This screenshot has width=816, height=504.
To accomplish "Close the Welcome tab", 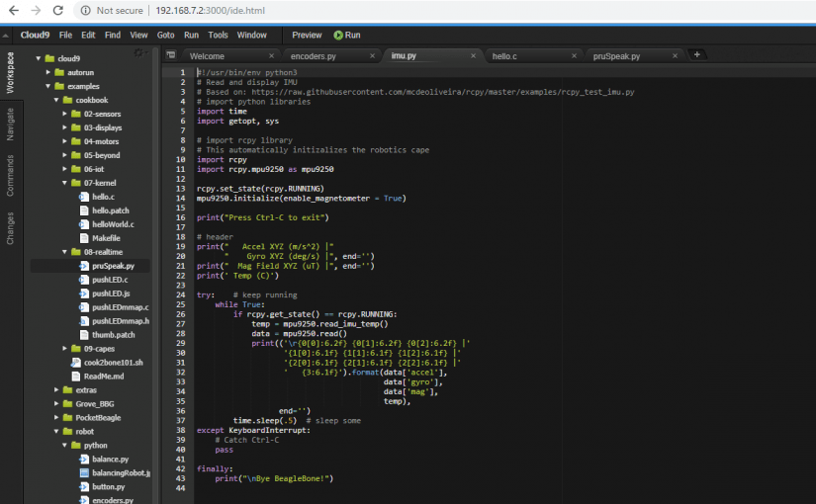I will point(271,55).
